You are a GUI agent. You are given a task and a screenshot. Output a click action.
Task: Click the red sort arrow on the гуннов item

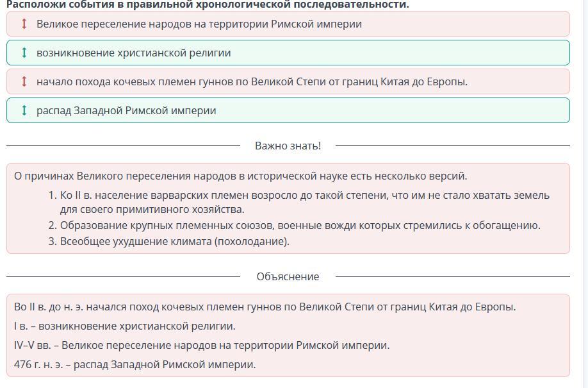[24, 81]
